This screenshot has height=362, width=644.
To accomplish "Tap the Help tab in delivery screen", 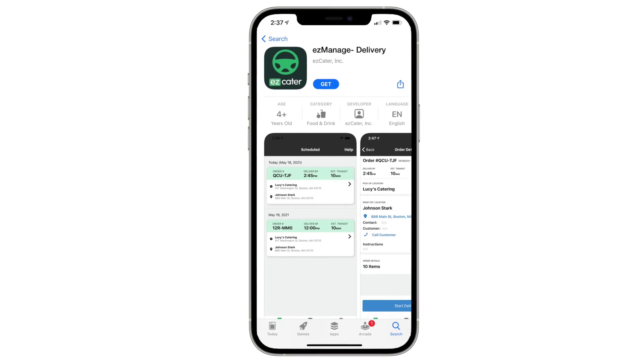I will (x=348, y=149).
